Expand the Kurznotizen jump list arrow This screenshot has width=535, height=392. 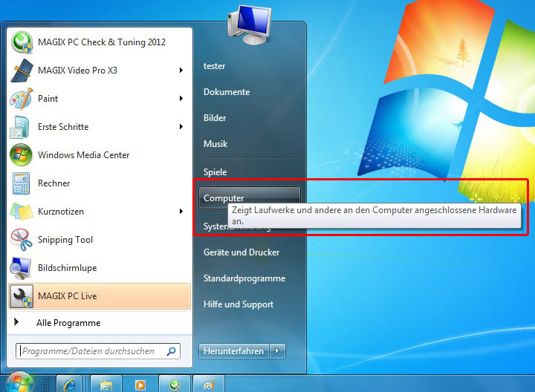click(x=181, y=212)
